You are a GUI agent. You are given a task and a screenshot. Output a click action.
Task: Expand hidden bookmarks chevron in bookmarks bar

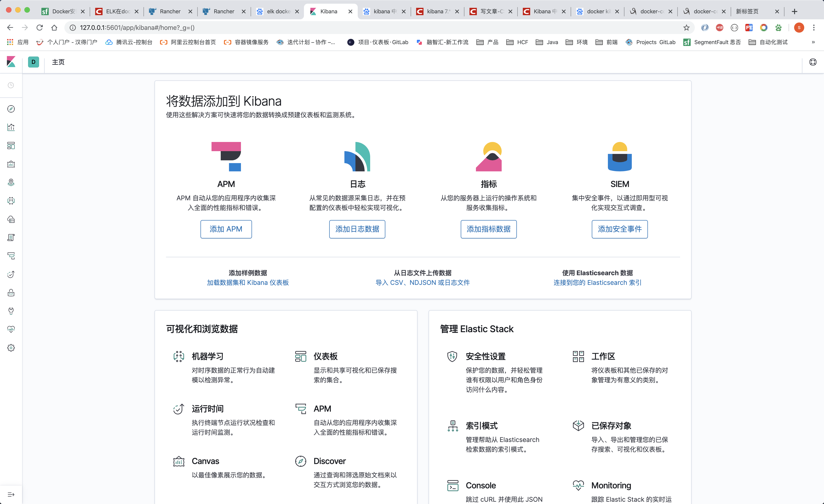coord(813,42)
